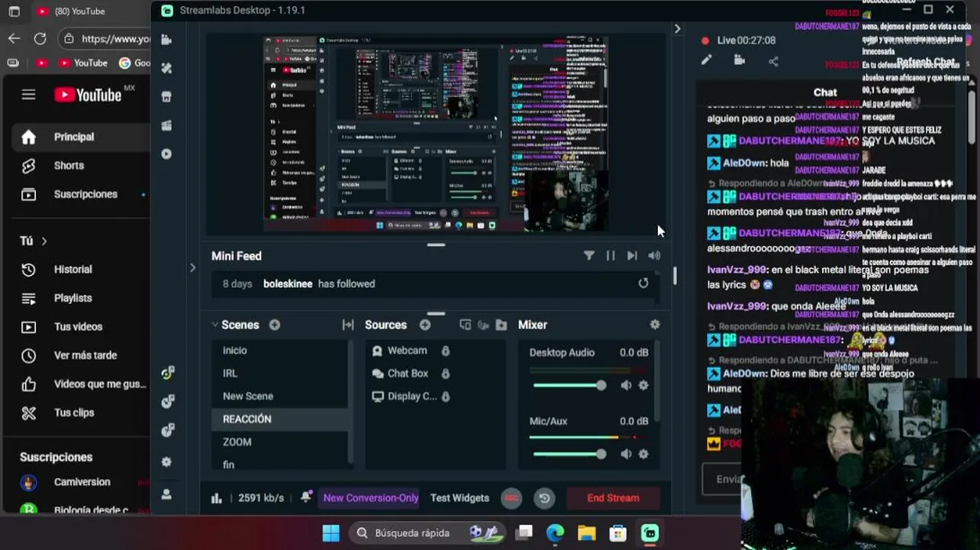Replay the boleskinee follow alert

pyautogui.click(x=643, y=283)
